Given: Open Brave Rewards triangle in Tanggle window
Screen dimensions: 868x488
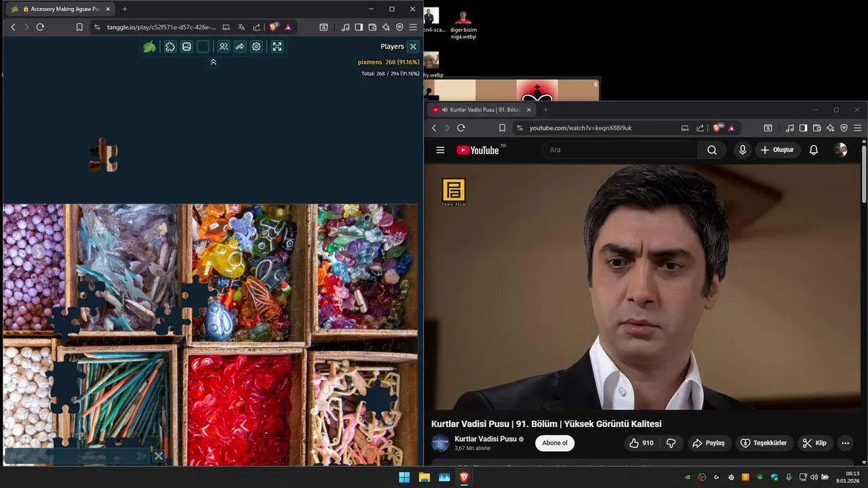Looking at the screenshot, I should point(288,27).
